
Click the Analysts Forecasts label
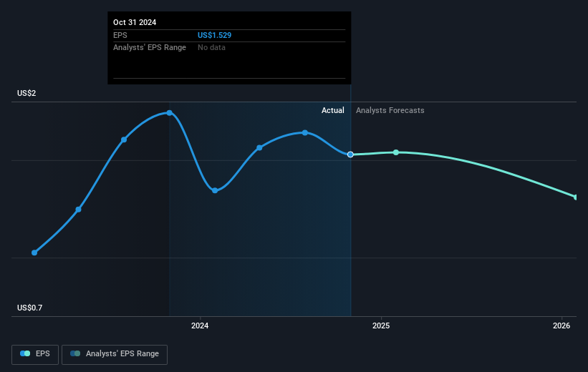coord(390,110)
